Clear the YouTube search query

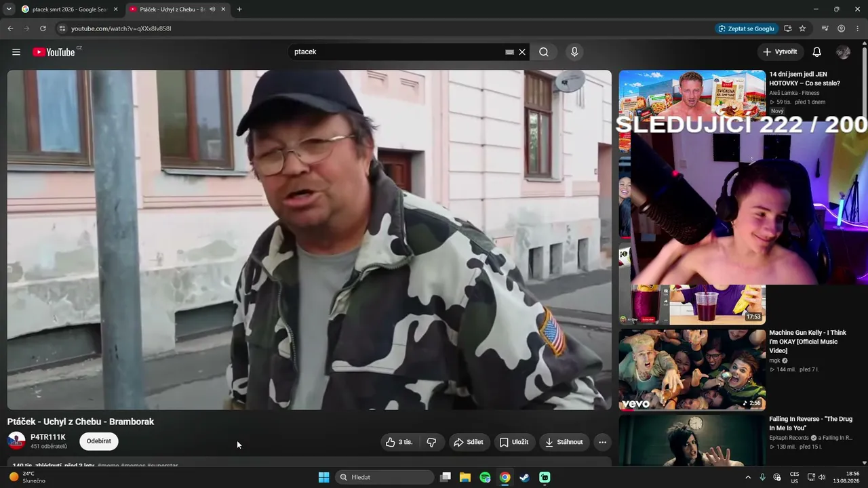(522, 52)
